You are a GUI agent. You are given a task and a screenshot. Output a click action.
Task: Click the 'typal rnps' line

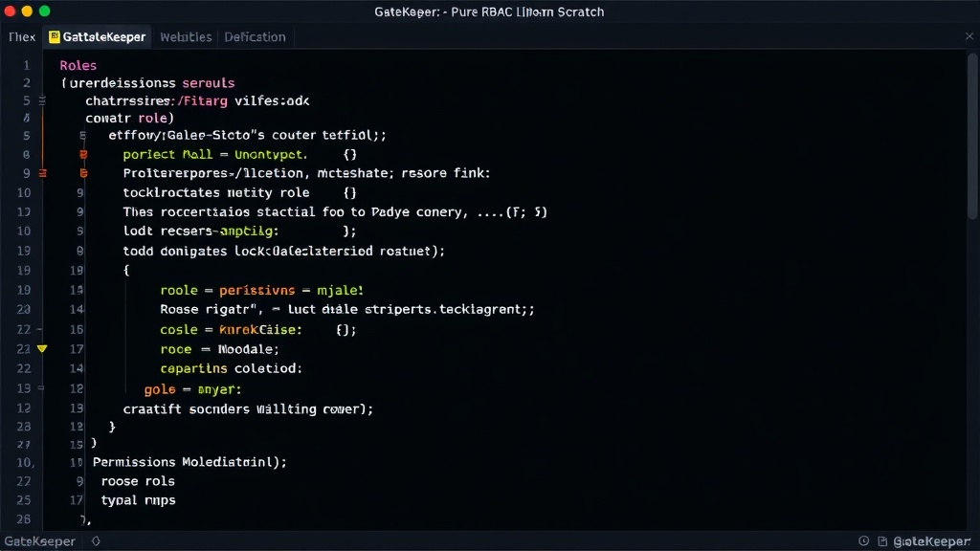[x=138, y=500]
